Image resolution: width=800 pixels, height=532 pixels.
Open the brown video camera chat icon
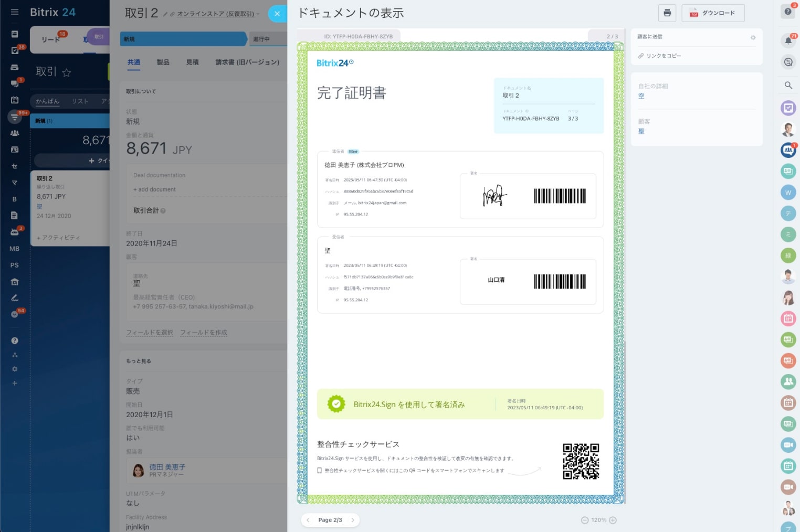[788, 487]
